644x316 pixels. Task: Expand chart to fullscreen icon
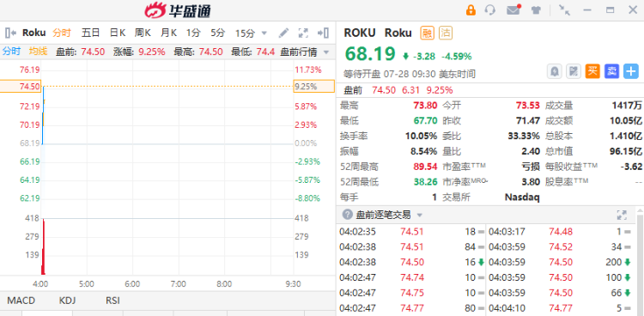point(303,33)
